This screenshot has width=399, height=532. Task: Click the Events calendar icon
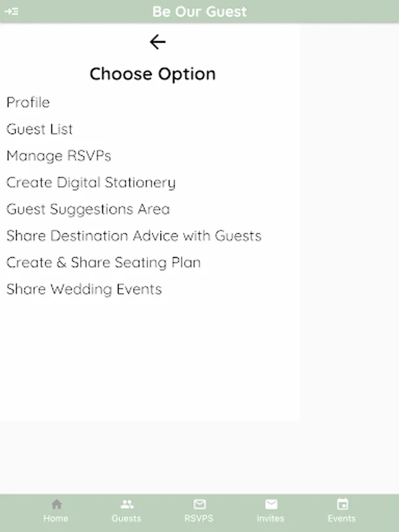342,504
